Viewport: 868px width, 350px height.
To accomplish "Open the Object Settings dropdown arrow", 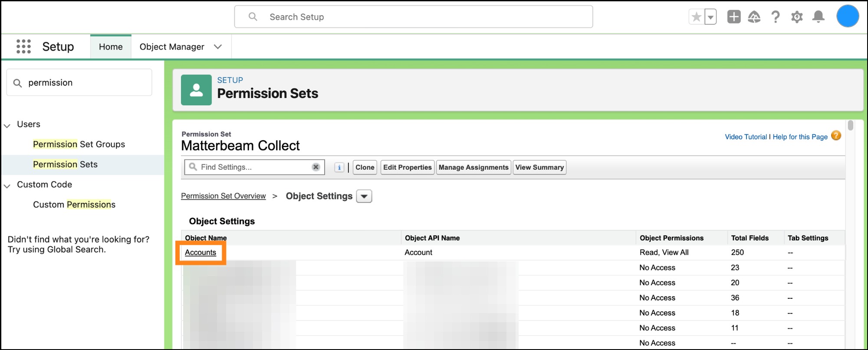I will pyautogui.click(x=364, y=196).
